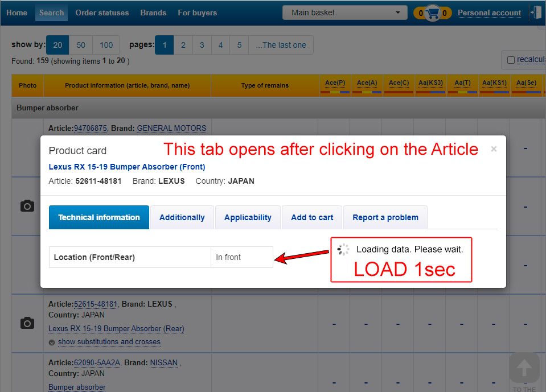Screen dimensions: 546x392
Task: Open Personal account link
Action: pyautogui.click(x=489, y=13)
